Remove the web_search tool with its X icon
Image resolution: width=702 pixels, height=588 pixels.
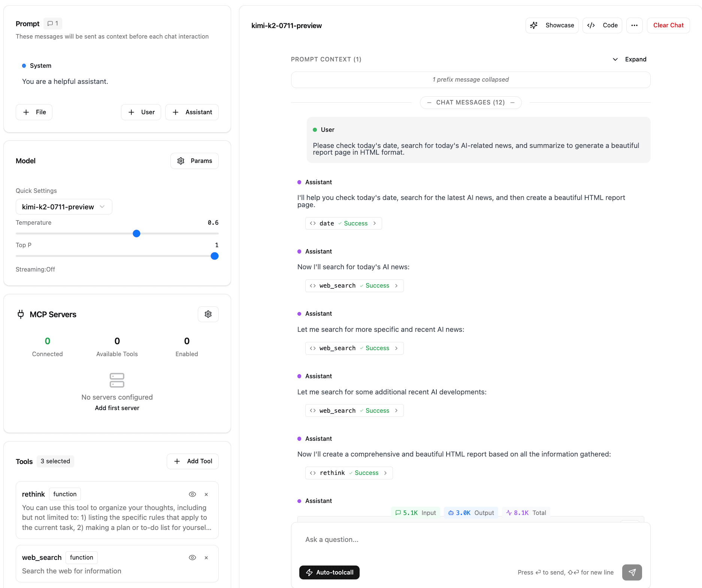click(206, 558)
